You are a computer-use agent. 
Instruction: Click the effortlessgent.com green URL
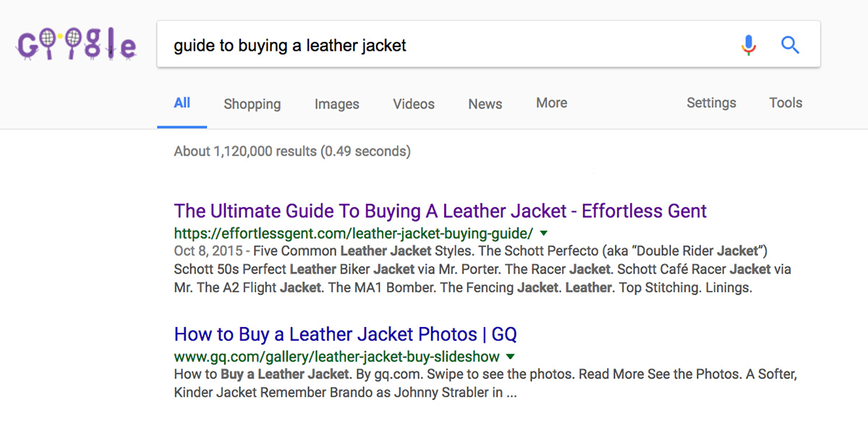(x=354, y=234)
